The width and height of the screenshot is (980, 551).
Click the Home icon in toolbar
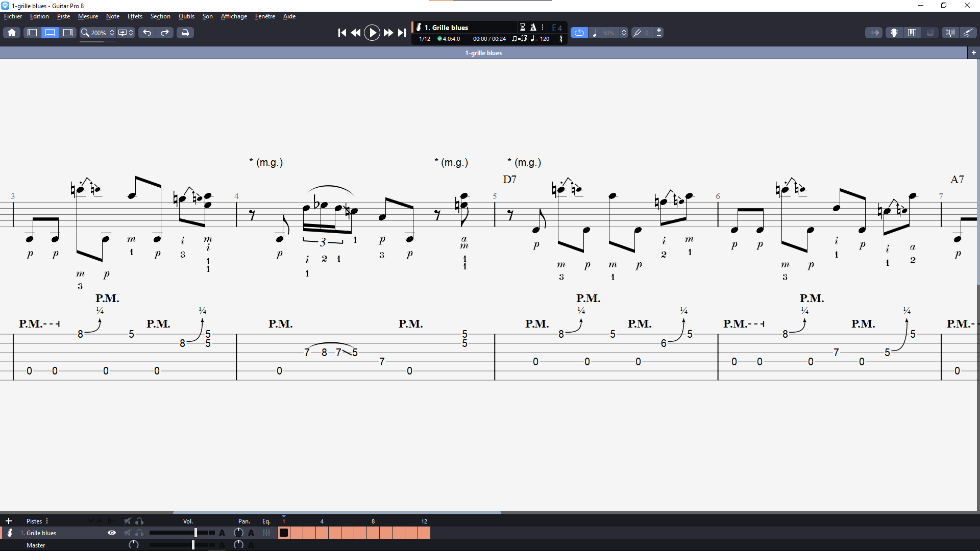pos(12,33)
